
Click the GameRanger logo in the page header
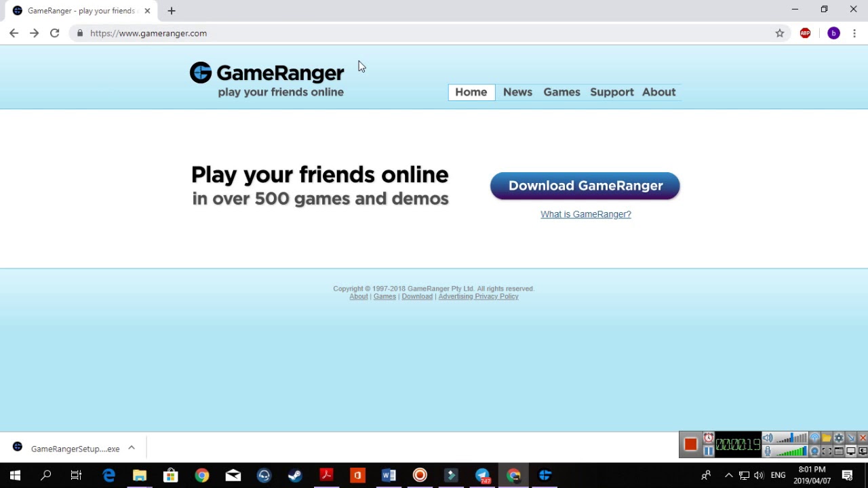pyautogui.click(x=267, y=80)
